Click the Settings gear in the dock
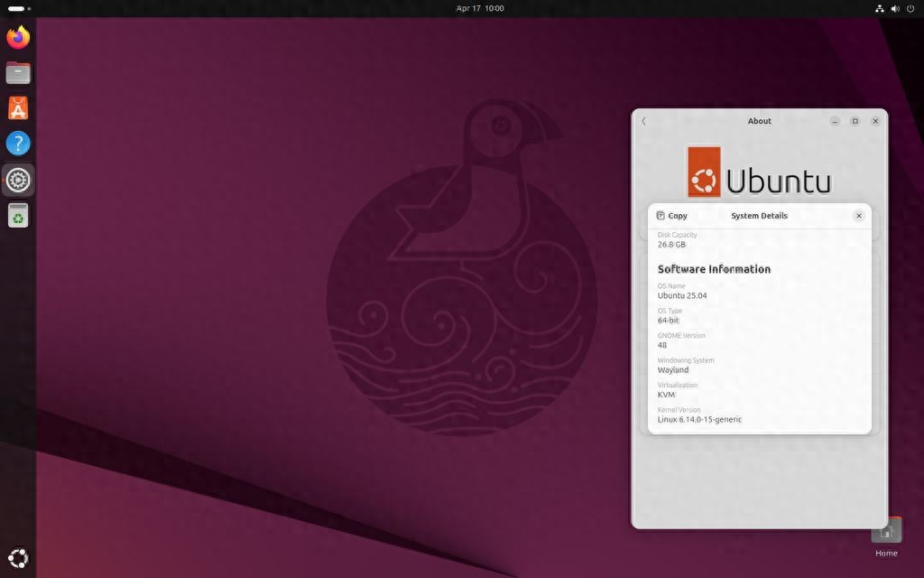Viewport: 924px width, 578px height. coord(18,180)
